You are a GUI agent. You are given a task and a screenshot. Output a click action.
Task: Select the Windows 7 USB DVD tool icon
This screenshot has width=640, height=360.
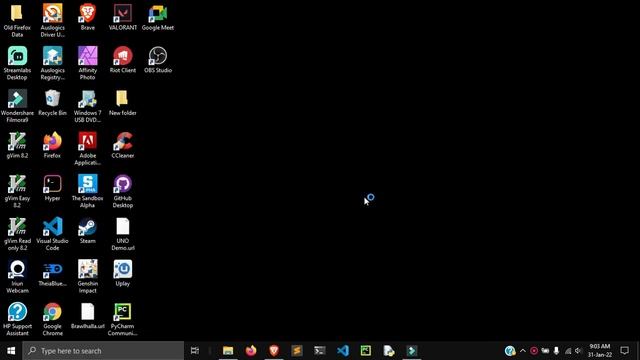coord(87,106)
